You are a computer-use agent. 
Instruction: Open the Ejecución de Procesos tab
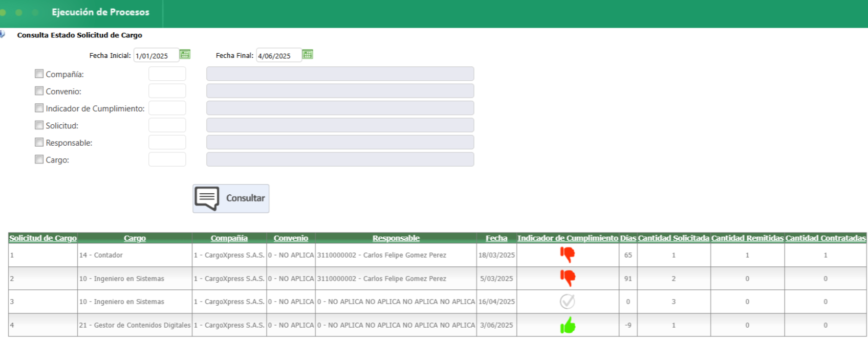100,12
